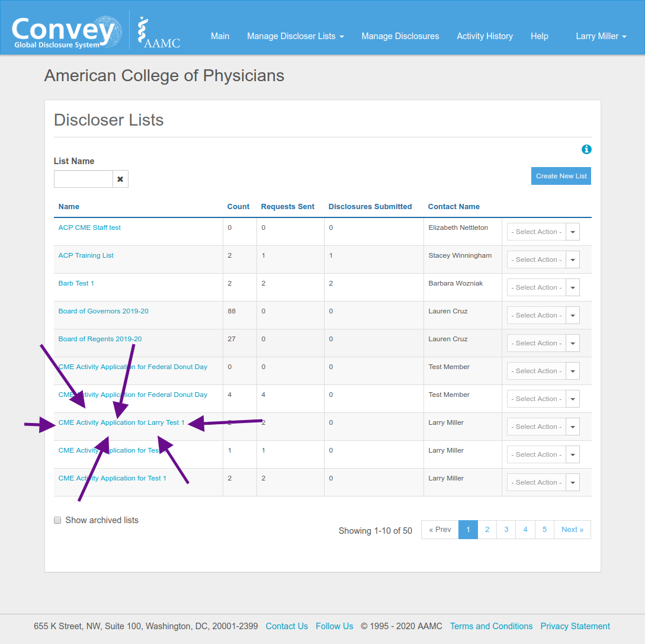Click count value 27
Viewport: 645px width, 644px height.
point(232,339)
